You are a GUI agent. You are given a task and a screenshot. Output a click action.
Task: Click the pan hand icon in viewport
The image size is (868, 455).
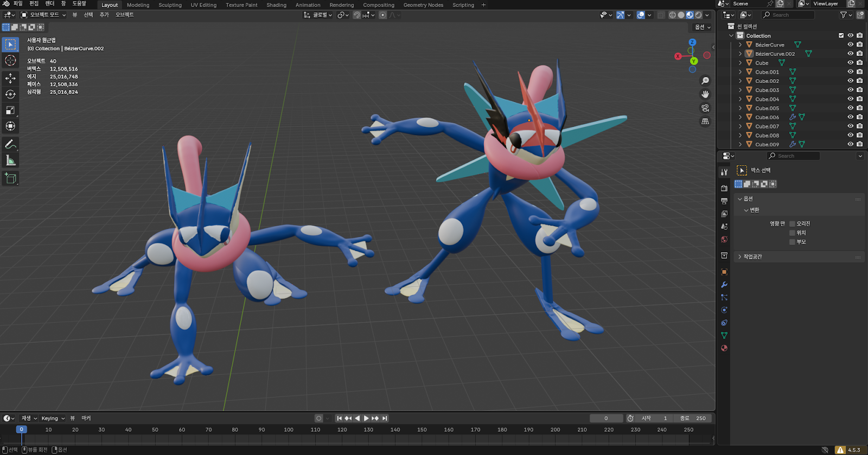[x=705, y=94]
